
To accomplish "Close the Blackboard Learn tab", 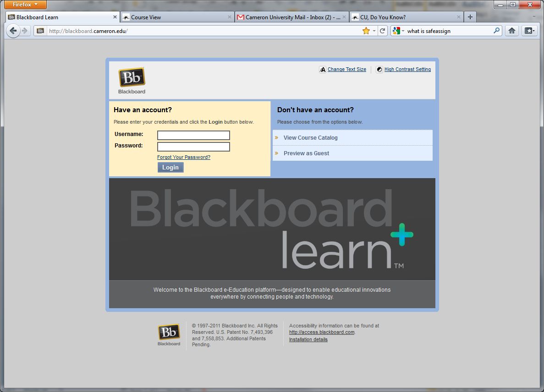I will (x=115, y=17).
